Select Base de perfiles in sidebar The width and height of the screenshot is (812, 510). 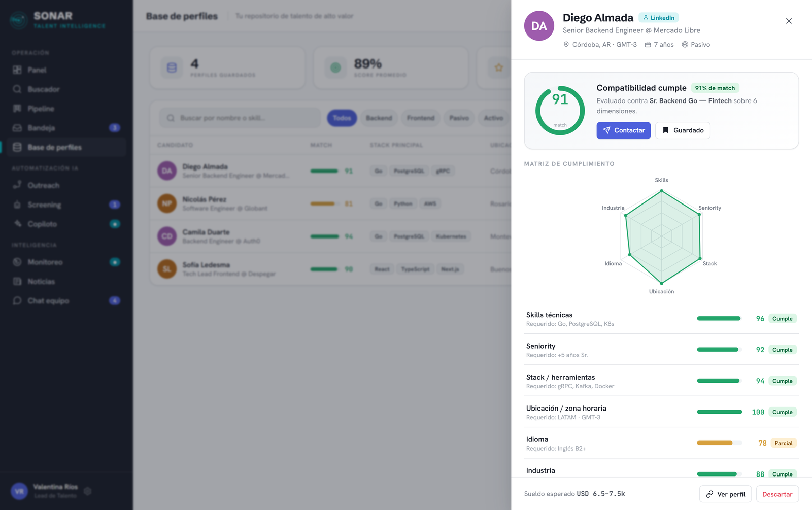[x=67, y=147]
